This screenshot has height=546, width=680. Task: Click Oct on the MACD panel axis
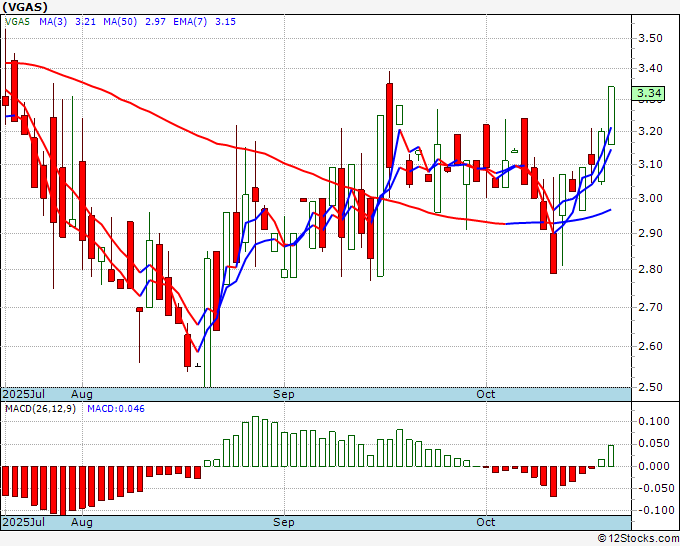coord(485,522)
